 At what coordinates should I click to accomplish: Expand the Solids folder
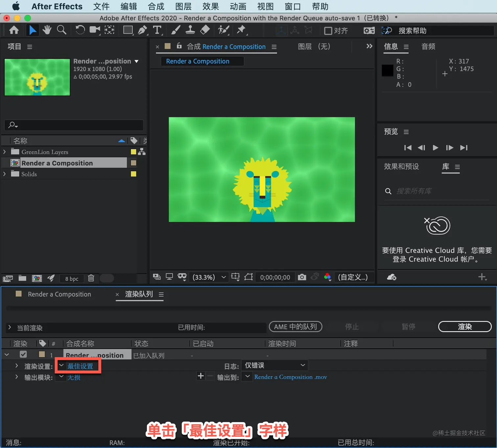point(4,174)
